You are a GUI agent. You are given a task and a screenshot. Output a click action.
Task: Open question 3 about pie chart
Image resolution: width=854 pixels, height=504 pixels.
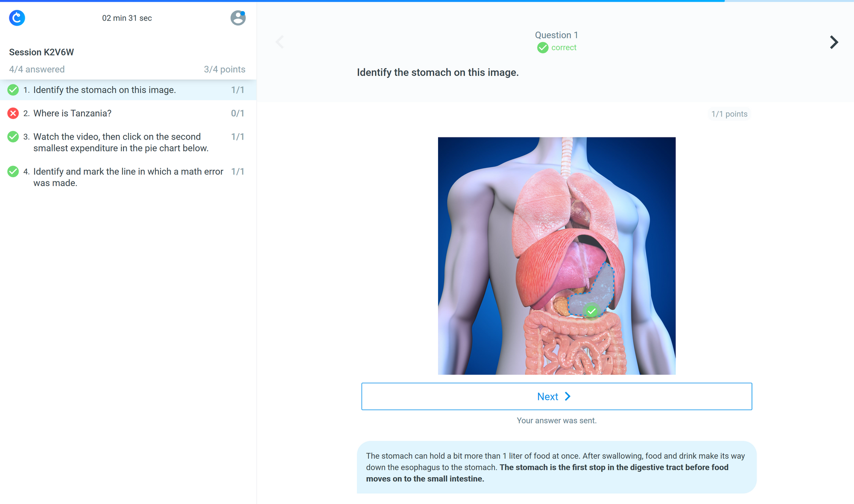[117, 142]
